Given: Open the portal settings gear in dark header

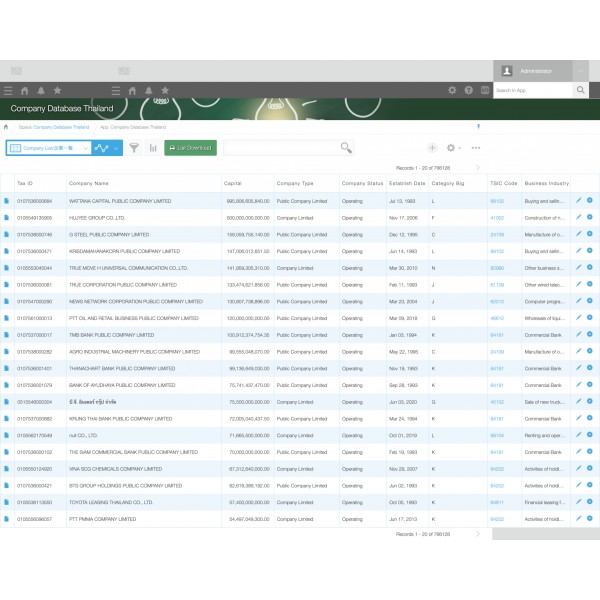Looking at the screenshot, I should [452, 90].
